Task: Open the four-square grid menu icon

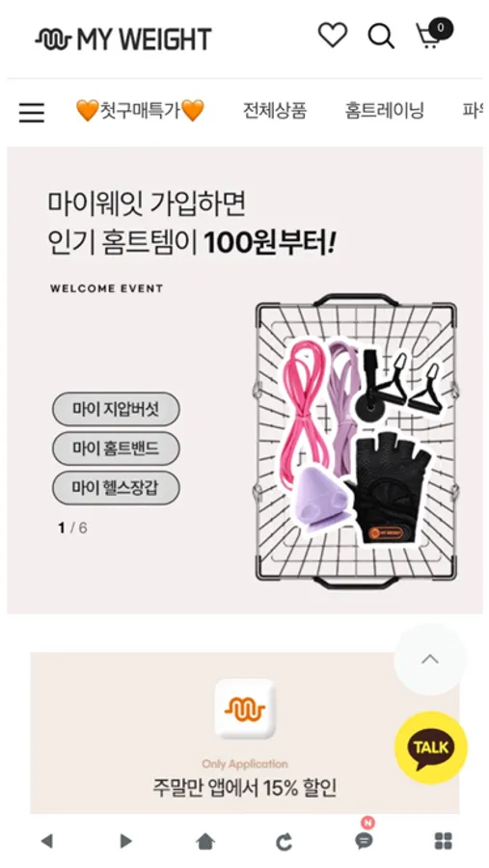Action: pos(443,841)
